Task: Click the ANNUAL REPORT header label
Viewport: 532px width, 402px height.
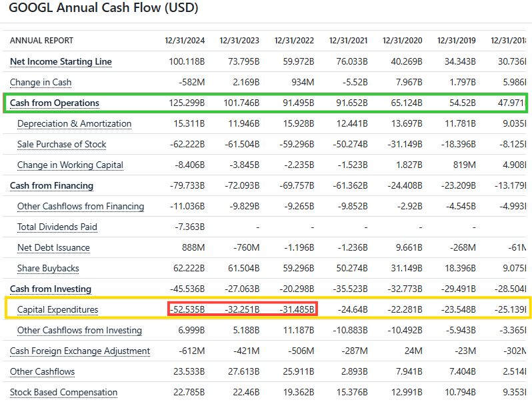Action: click(42, 41)
